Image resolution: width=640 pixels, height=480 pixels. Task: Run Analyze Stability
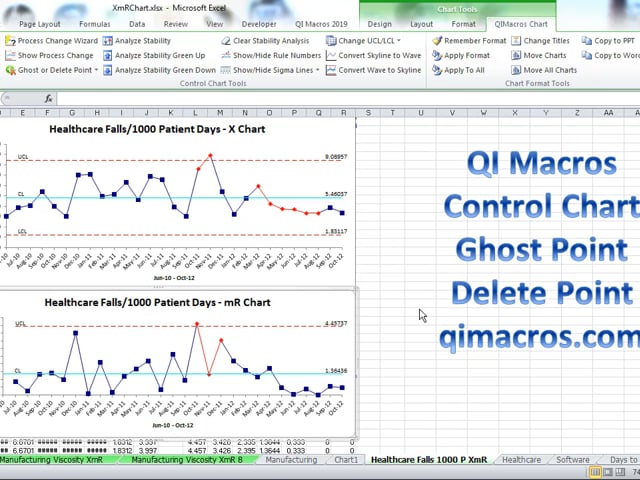tap(137, 41)
